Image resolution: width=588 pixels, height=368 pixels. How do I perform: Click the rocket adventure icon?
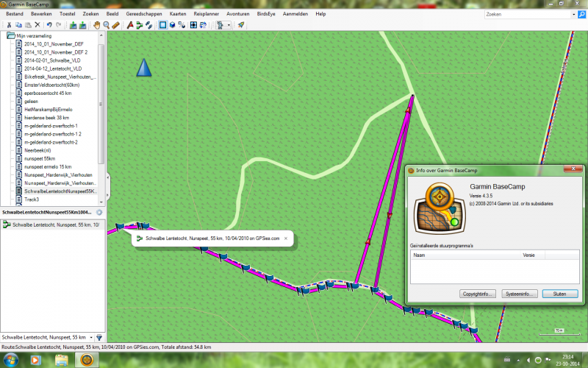click(x=241, y=25)
